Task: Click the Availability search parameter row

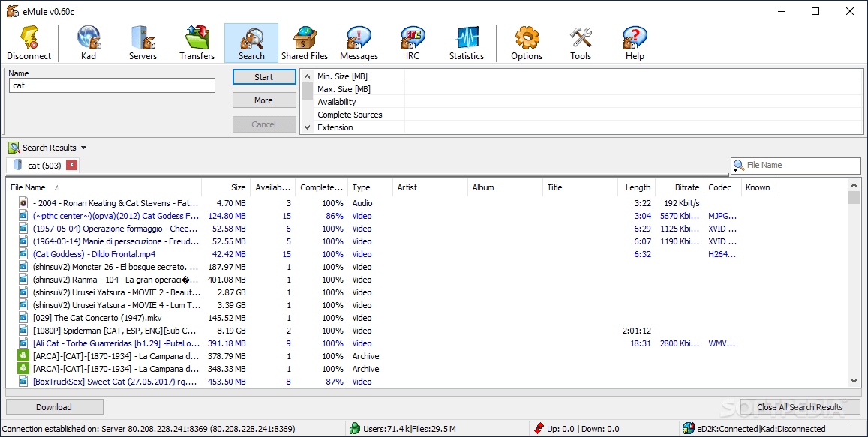Action: coord(588,102)
